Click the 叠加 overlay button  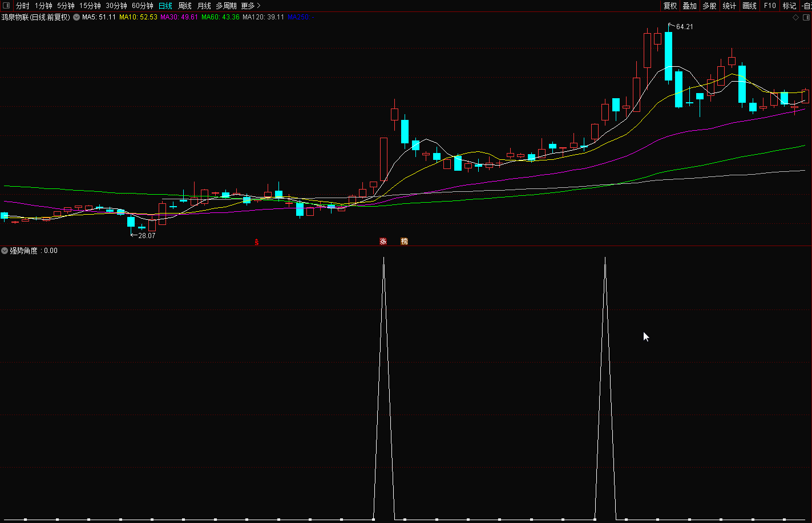[689, 6]
